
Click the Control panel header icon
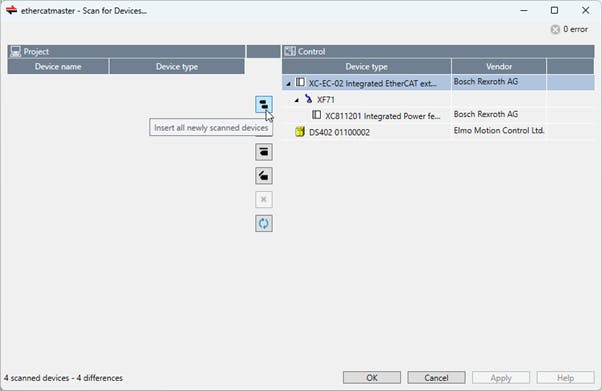pyautogui.click(x=290, y=51)
